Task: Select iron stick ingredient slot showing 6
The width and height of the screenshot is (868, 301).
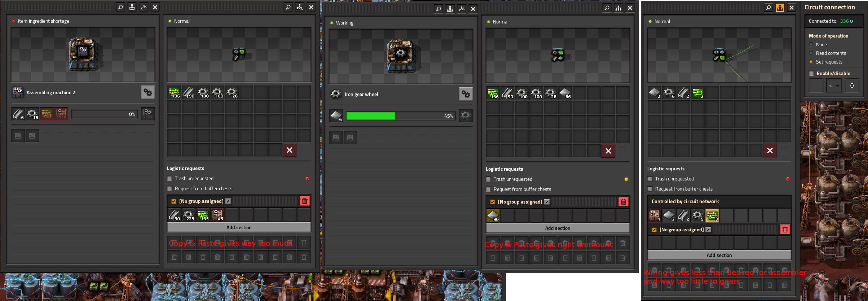Action: click(18, 114)
